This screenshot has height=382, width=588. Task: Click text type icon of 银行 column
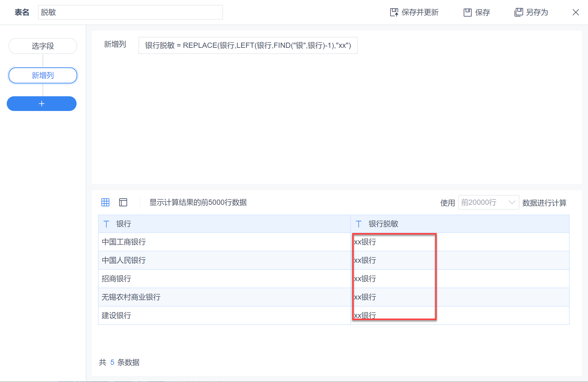(106, 224)
